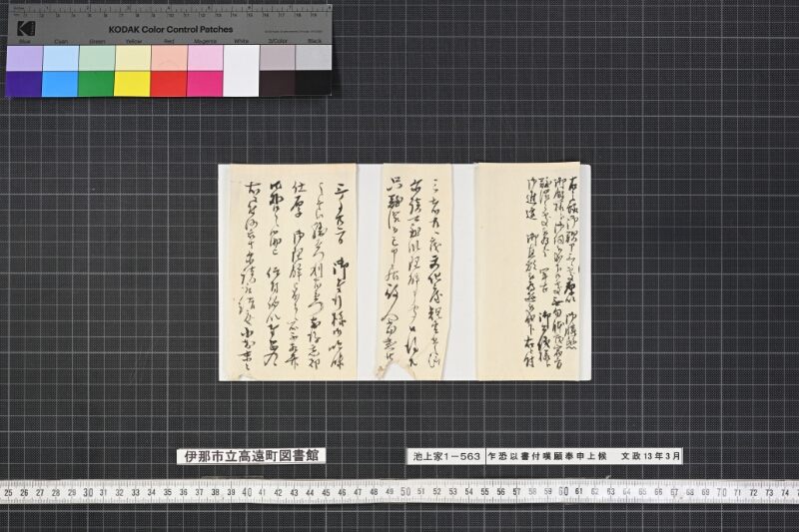The height and width of the screenshot is (532, 799).
Task: Select the saturated cyan color patch
Action: coord(60,84)
